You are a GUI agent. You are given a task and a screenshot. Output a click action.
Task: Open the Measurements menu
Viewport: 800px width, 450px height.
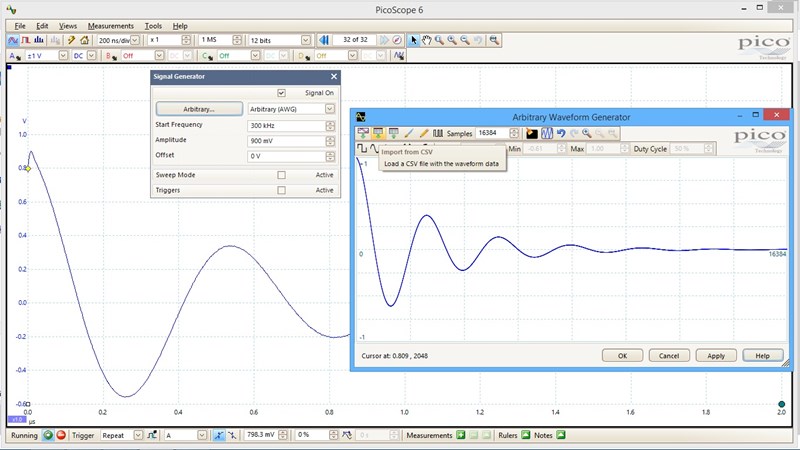[x=110, y=26]
